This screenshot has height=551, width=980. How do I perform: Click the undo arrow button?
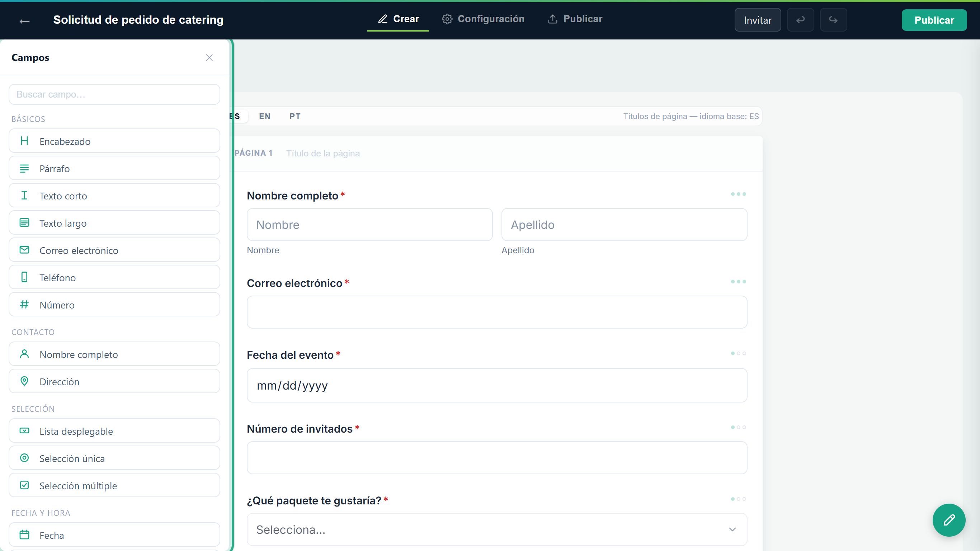(800, 20)
